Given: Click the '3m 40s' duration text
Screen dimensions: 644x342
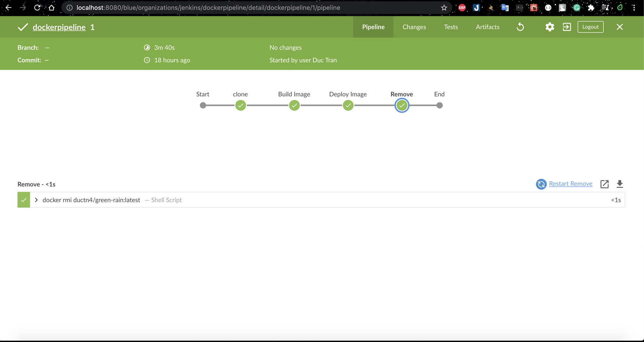Looking at the screenshot, I should tap(164, 48).
